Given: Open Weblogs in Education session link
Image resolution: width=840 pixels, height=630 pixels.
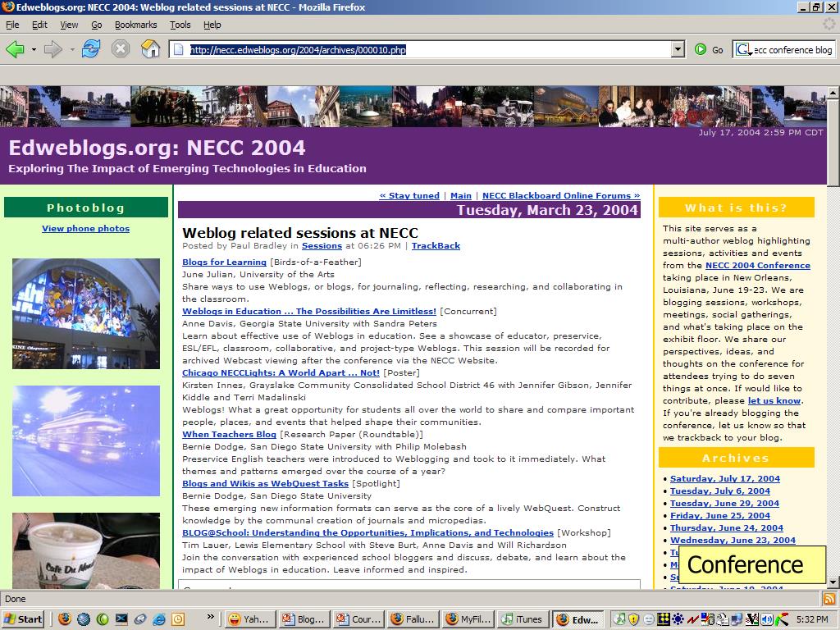Looking at the screenshot, I should click(x=309, y=311).
